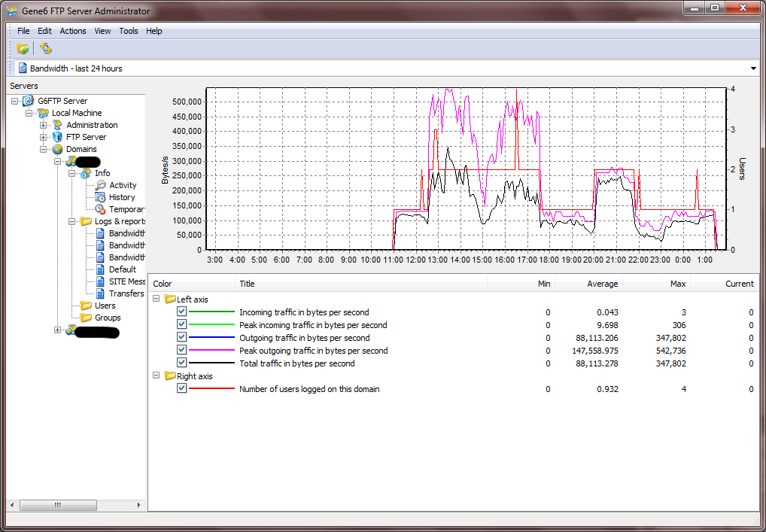Viewport: 766px width, 532px height.
Task: Click the Min column header
Action: [x=521, y=284]
